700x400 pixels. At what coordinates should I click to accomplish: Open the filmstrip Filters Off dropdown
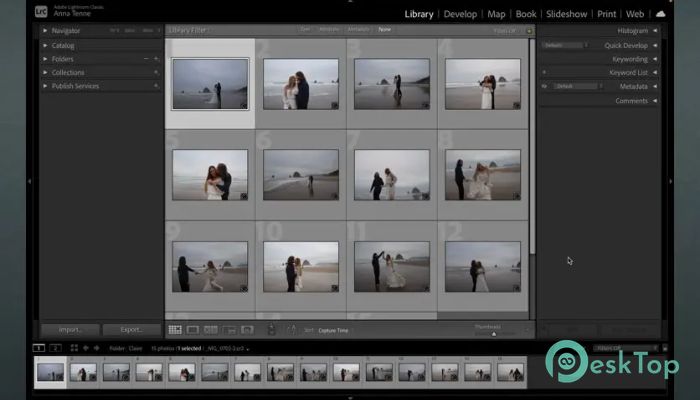coord(626,348)
